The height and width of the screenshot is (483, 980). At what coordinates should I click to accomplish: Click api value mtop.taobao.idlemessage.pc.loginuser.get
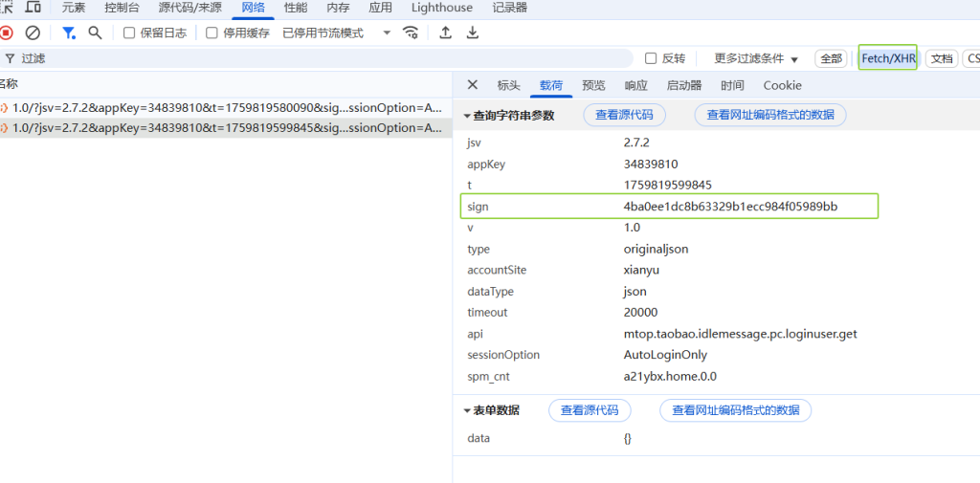coord(740,334)
